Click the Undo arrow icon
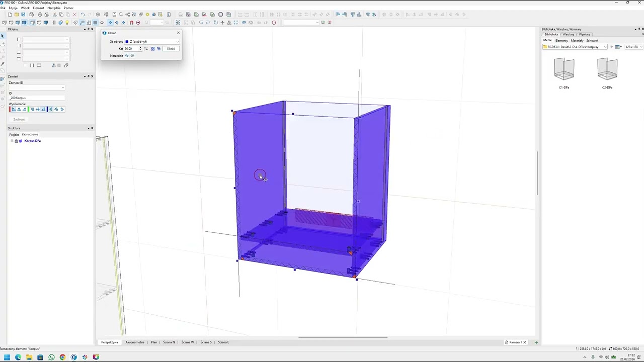644x362 pixels. (x=83, y=15)
